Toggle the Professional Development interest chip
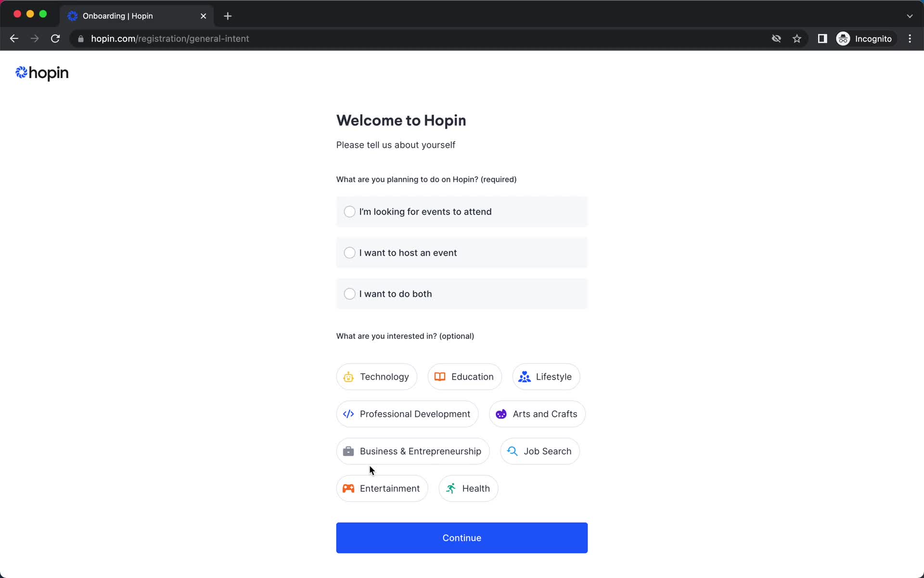 (407, 414)
